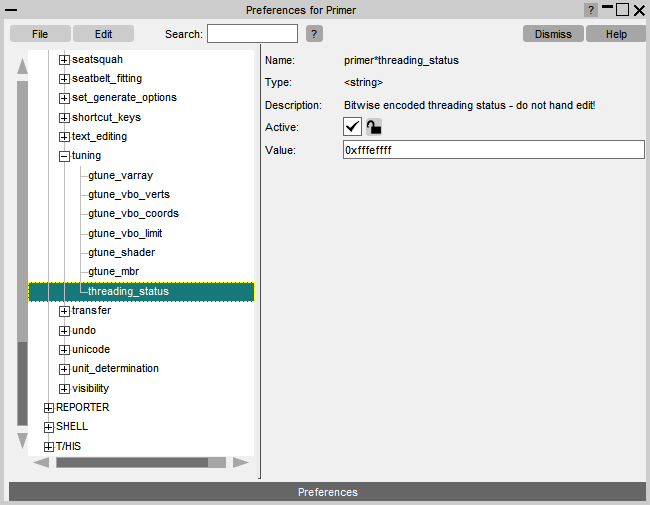This screenshot has height=505, width=650.
Task: Expand the shortcut_keys node
Action: 64,118
